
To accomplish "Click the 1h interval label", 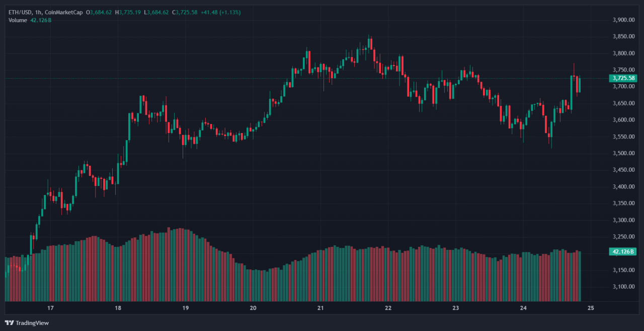I will 39,12.
